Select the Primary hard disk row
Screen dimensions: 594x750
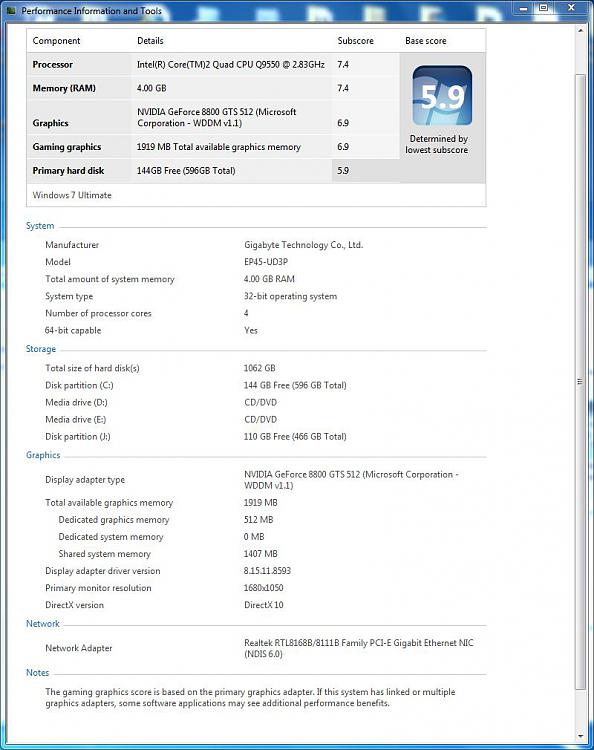(213, 171)
